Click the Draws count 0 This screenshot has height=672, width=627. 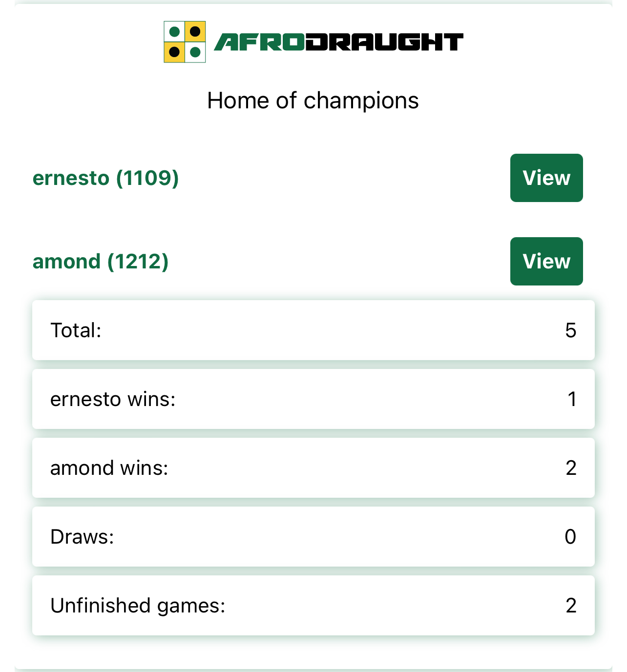pos(570,537)
